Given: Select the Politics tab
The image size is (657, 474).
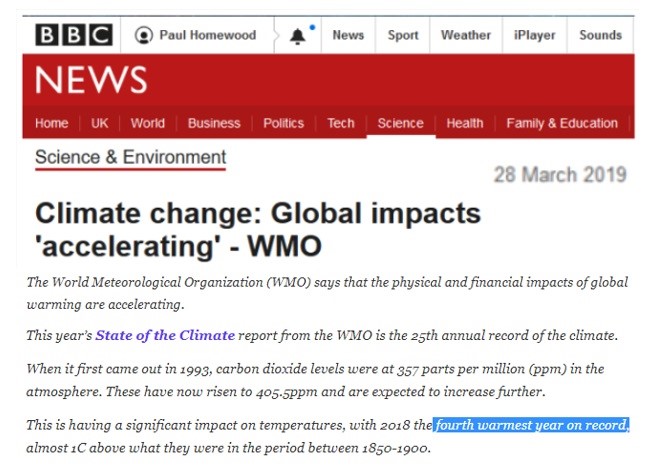Looking at the screenshot, I should click(x=283, y=123).
